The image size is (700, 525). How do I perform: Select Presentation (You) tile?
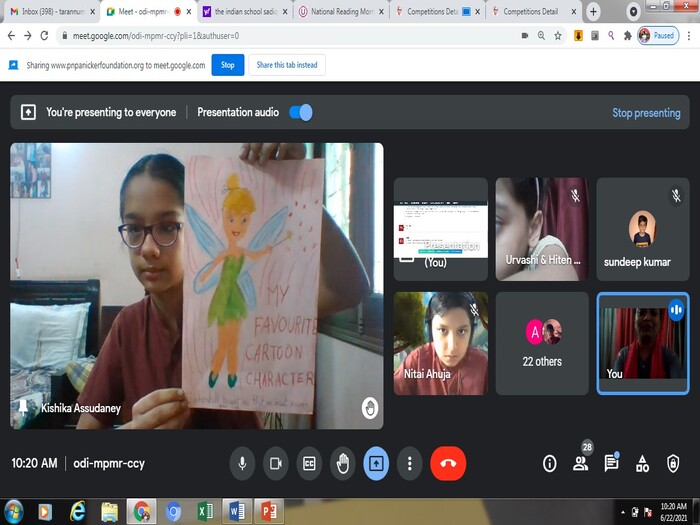[441, 229]
